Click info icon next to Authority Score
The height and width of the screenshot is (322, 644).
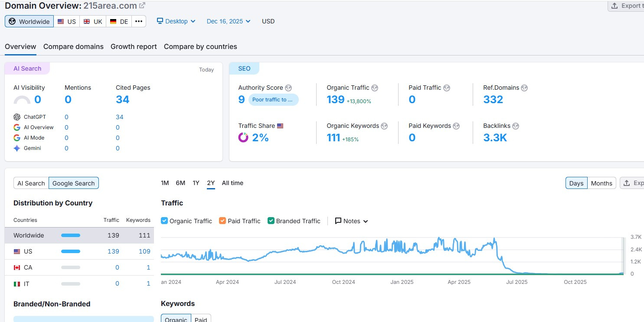pos(288,88)
